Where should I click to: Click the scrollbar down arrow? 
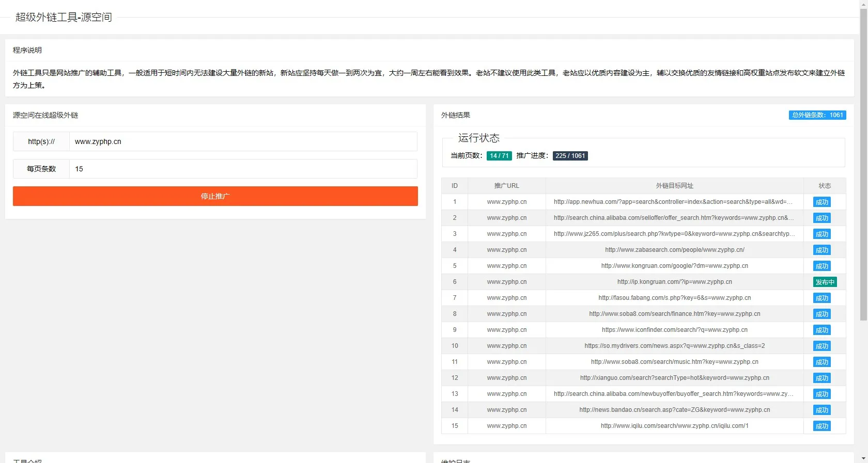coord(863,458)
